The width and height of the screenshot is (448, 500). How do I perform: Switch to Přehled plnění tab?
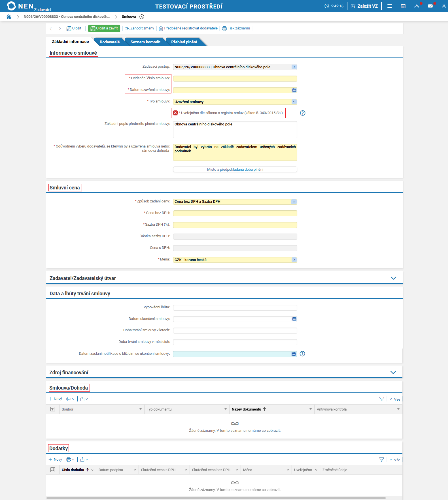pos(184,42)
